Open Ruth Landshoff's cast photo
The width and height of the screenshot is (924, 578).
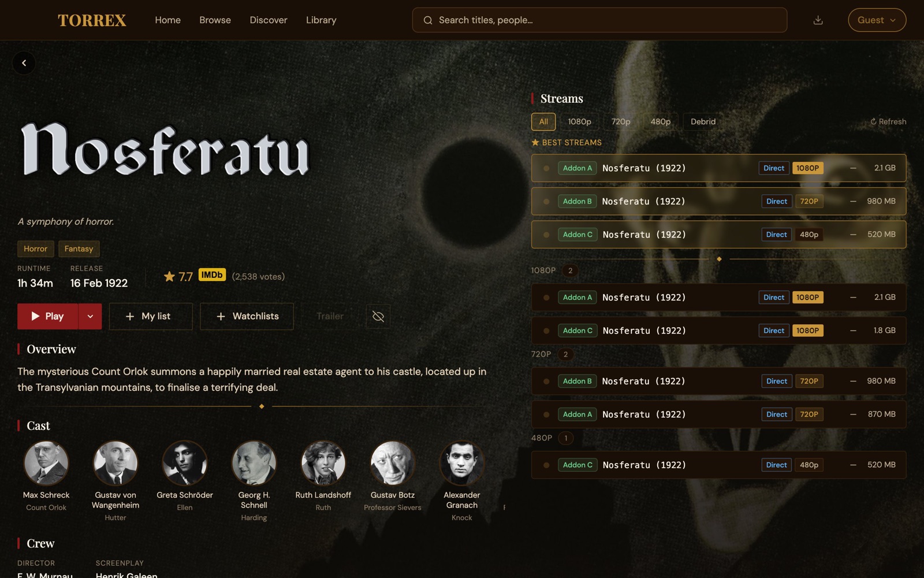[x=323, y=463]
